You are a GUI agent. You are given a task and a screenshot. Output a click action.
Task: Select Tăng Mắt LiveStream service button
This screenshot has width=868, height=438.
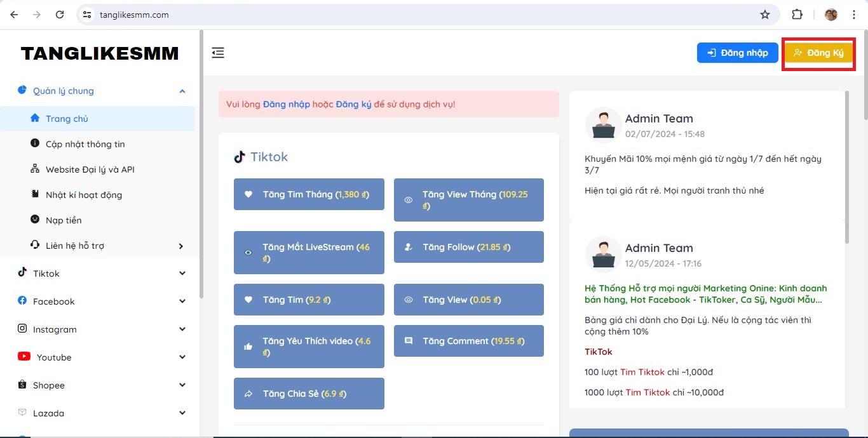pyautogui.click(x=309, y=253)
